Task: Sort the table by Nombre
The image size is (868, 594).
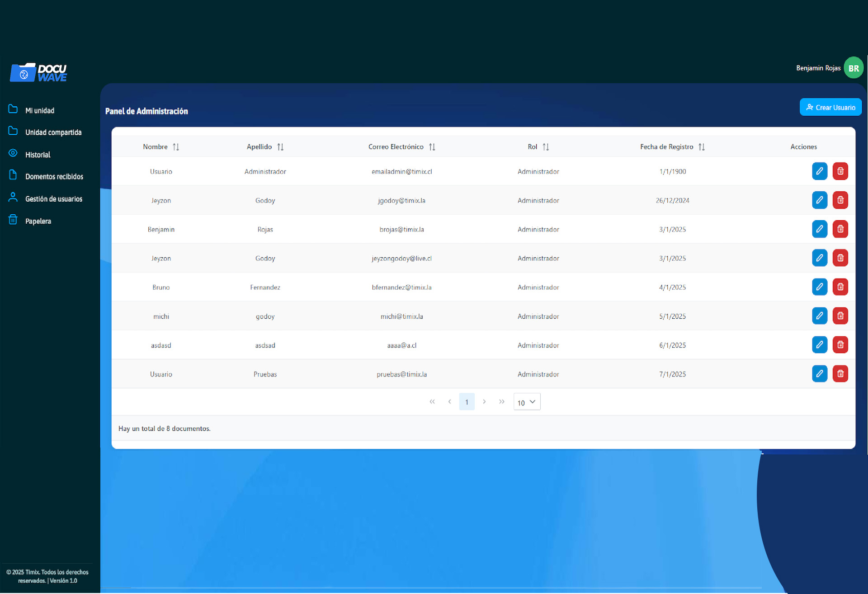Action: [x=176, y=147]
